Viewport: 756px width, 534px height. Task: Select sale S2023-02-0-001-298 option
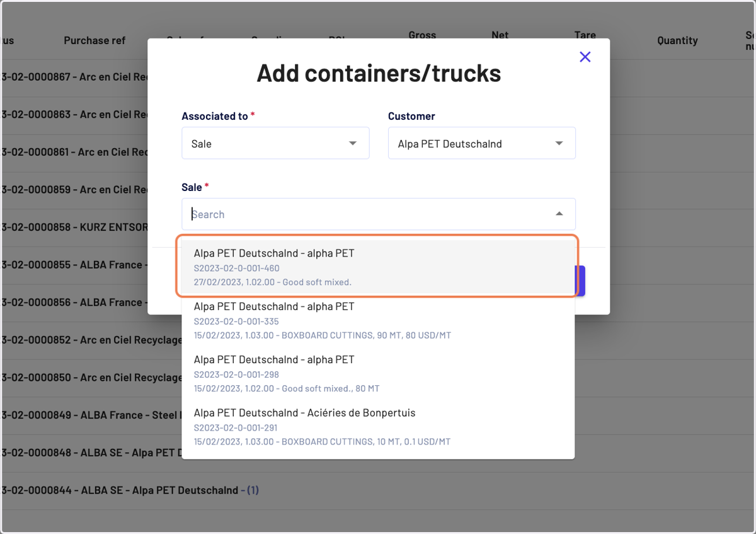tap(378, 374)
